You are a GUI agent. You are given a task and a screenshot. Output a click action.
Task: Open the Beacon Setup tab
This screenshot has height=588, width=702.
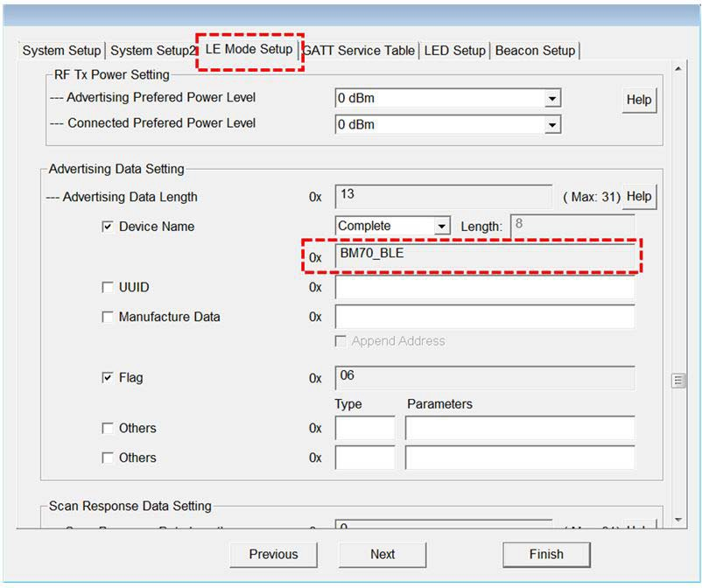tap(535, 51)
